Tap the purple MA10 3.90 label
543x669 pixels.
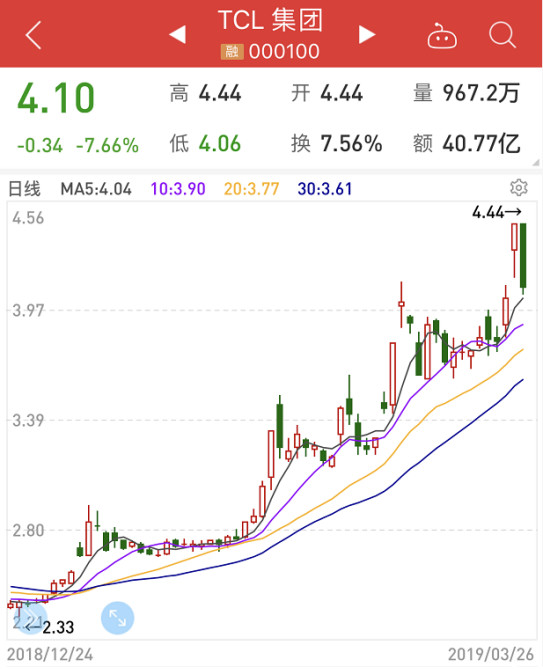pos(178,189)
